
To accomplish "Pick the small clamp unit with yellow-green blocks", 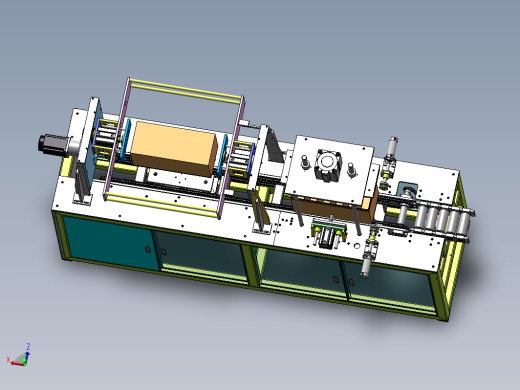I will coord(329,233).
